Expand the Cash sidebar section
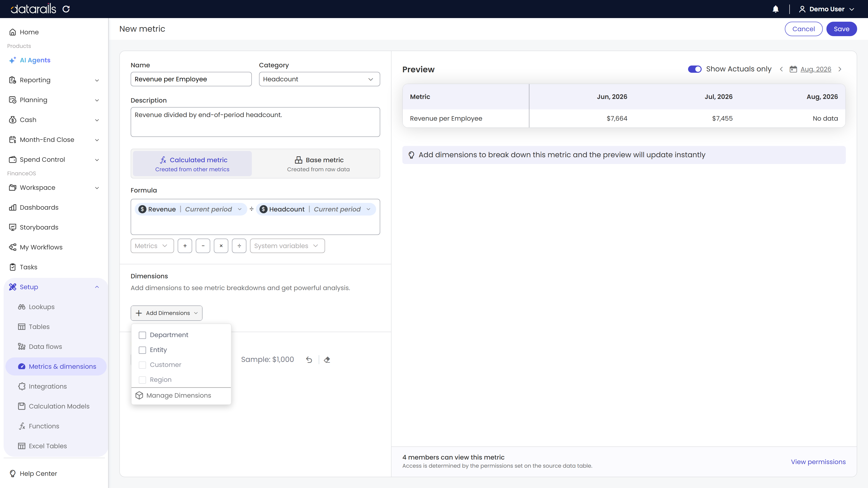 point(97,120)
